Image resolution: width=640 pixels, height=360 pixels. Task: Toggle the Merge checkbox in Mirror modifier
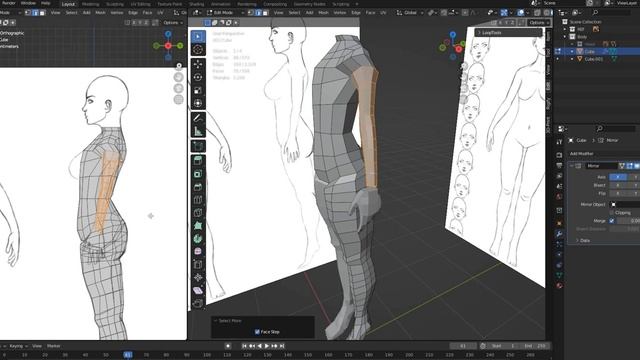[x=611, y=221]
